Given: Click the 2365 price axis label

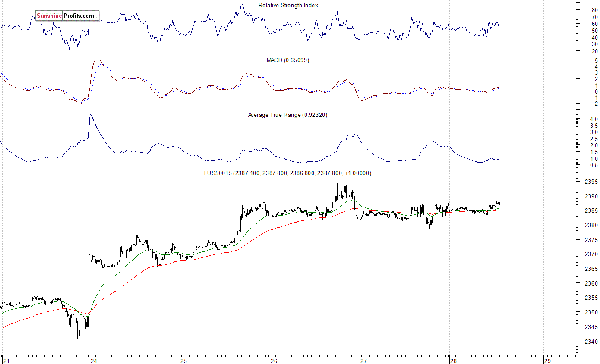Looking at the screenshot, I should click(591, 269).
